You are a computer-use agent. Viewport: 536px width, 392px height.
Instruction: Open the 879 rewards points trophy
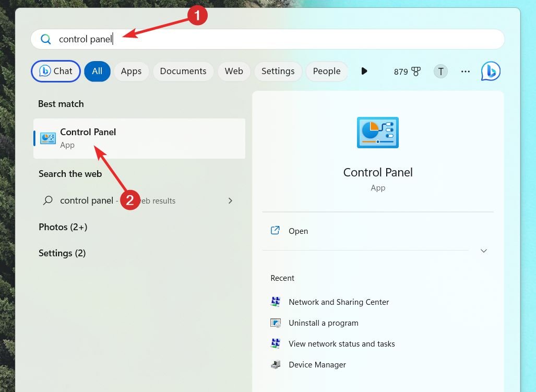(407, 72)
